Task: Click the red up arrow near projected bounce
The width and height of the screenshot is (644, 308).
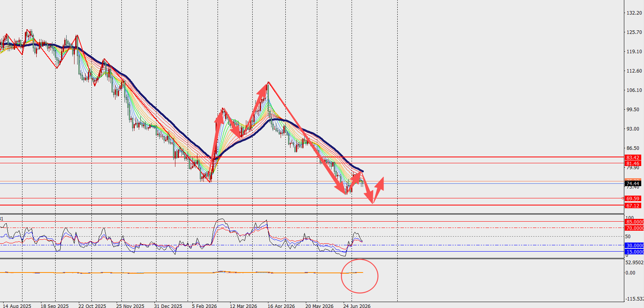Action: tap(379, 189)
